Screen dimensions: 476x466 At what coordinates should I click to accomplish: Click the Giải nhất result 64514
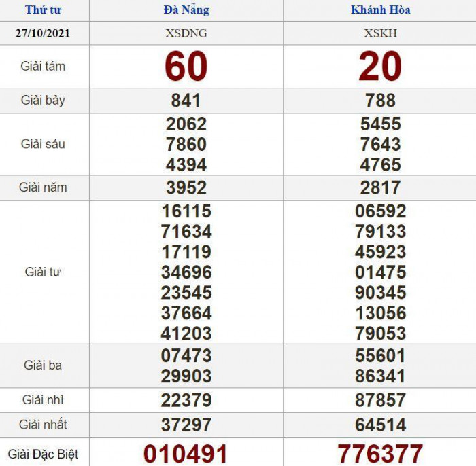pos(380,425)
